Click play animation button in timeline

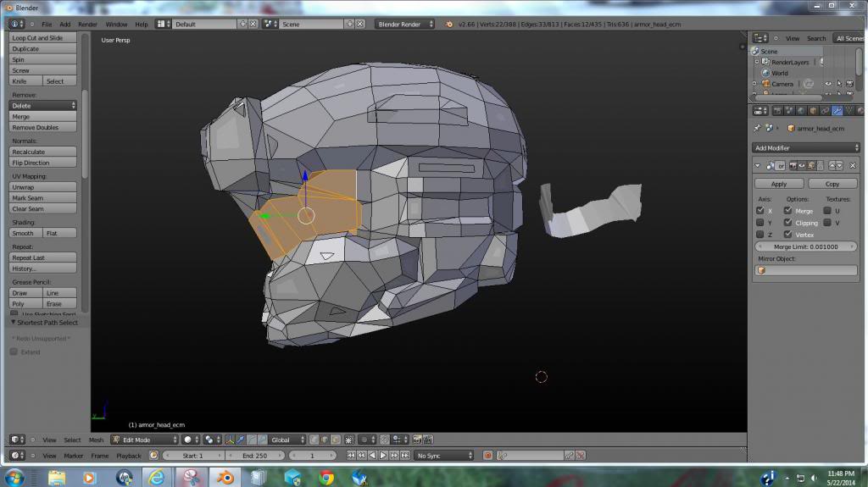382,456
